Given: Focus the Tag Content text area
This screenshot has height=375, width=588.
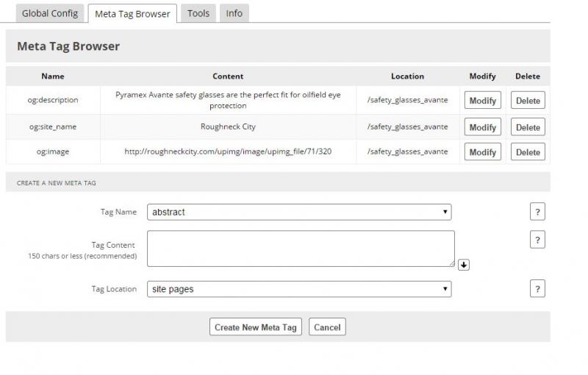Looking at the screenshot, I should [x=301, y=249].
